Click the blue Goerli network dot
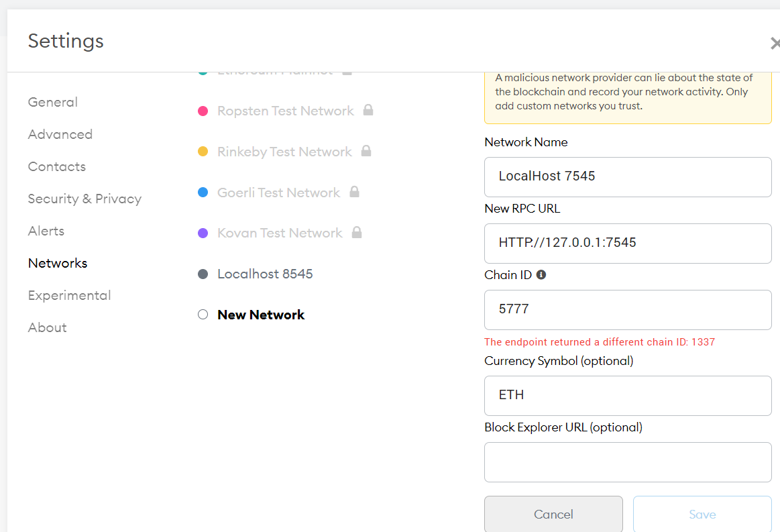 click(x=203, y=192)
